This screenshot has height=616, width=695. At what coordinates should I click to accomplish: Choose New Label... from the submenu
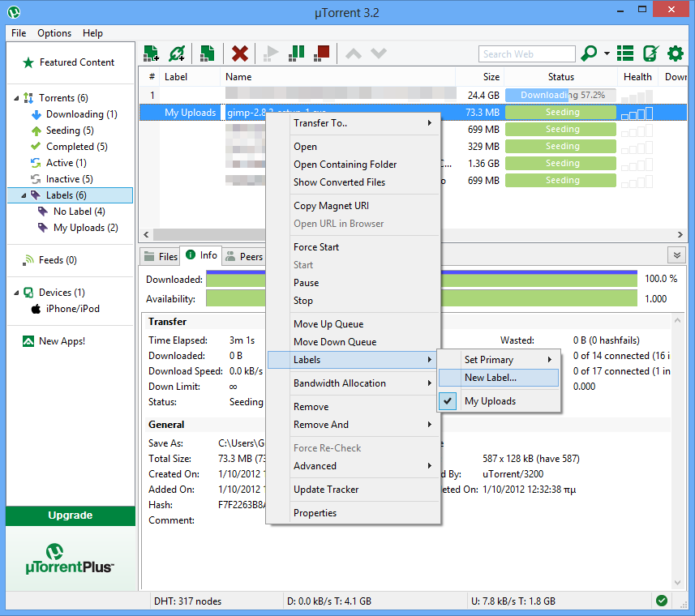pyautogui.click(x=498, y=378)
